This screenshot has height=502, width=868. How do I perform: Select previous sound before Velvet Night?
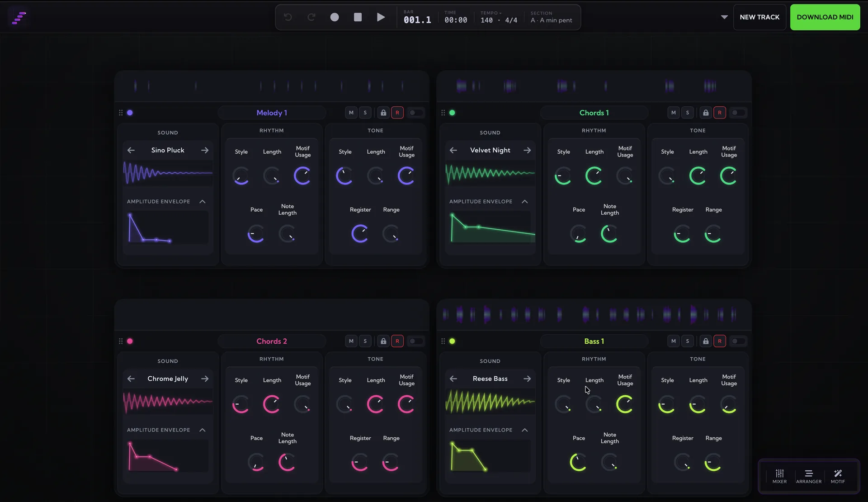tap(453, 150)
